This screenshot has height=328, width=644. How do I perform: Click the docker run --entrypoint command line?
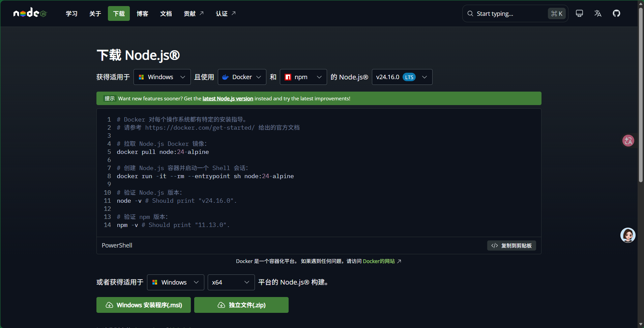coord(205,176)
